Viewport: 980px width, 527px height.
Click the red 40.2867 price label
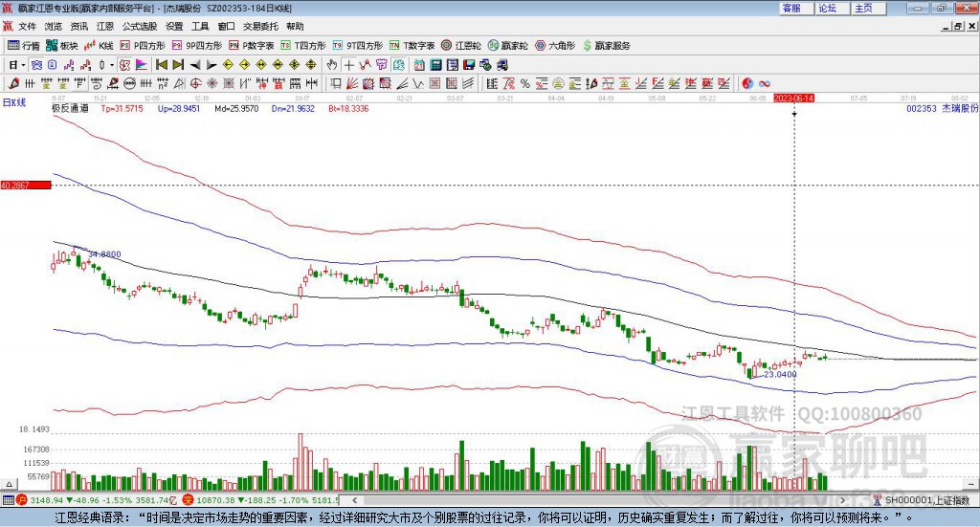tap(26, 186)
